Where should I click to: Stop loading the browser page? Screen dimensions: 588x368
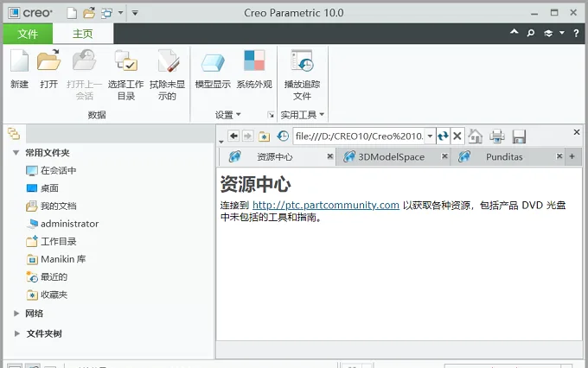tap(457, 136)
